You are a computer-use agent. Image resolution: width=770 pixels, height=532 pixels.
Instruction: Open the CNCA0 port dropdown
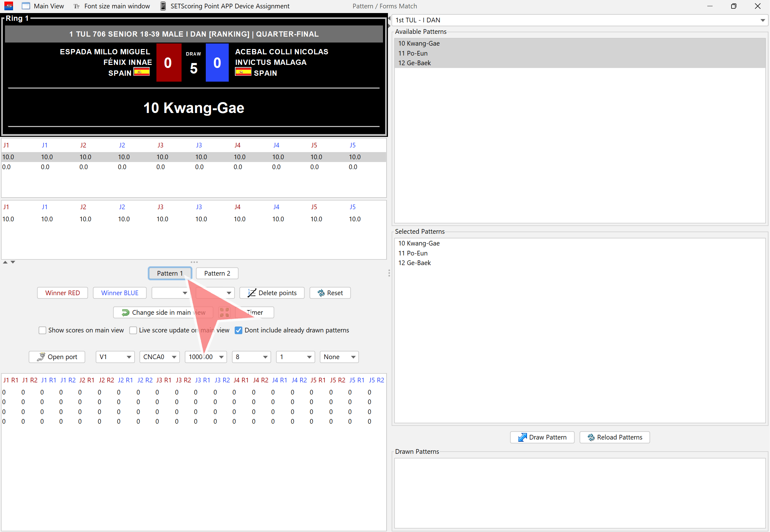(174, 357)
